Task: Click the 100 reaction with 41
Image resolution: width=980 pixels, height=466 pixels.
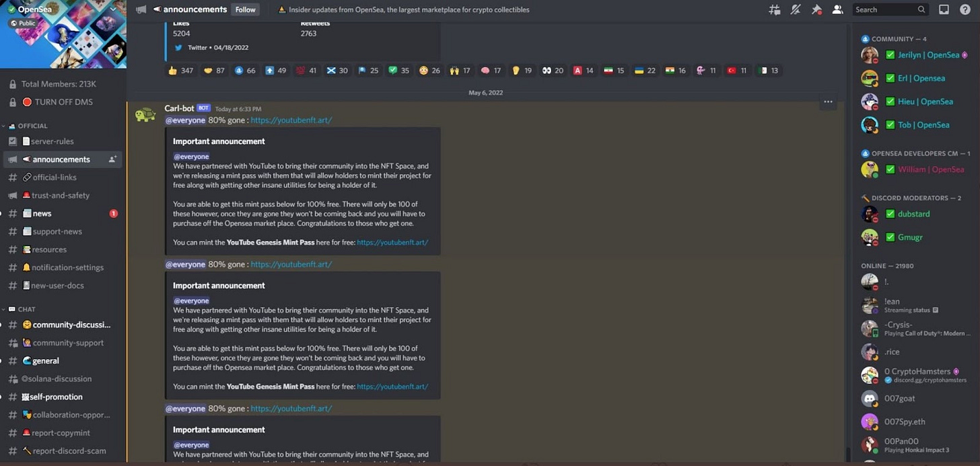Action: 307,71
